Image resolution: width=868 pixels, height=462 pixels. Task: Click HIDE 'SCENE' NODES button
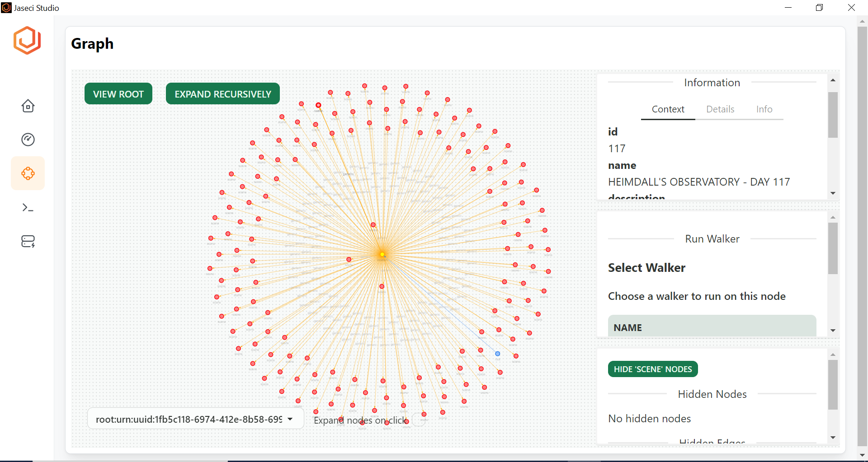[x=653, y=369]
